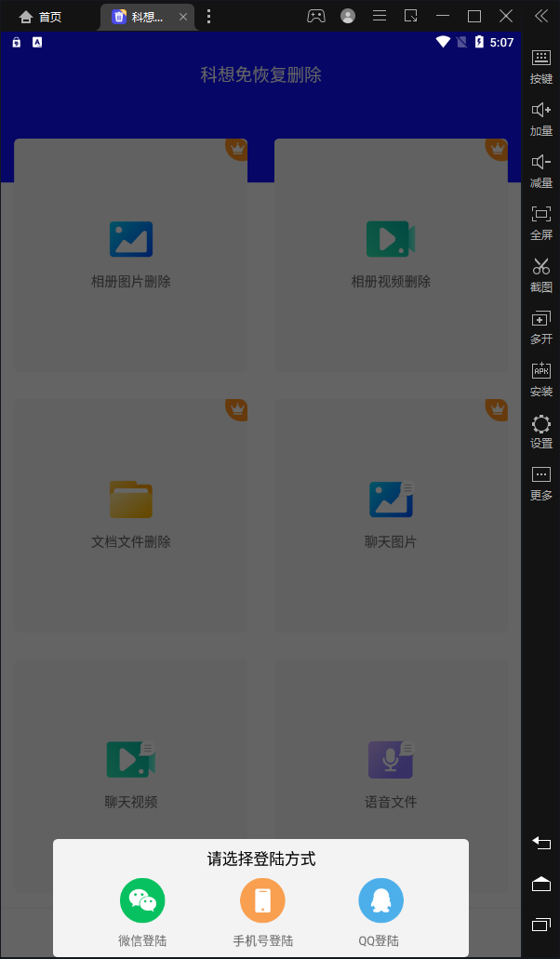This screenshot has width=560, height=959.
Task: Select the QQ登陆 label
Action: click(379, 940)
